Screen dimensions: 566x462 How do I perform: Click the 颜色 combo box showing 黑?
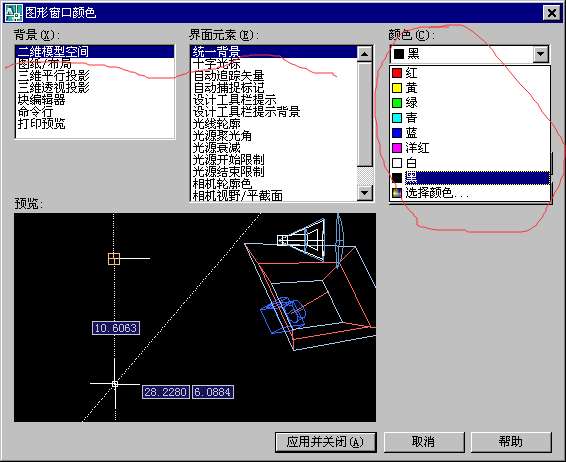[469, 54]
